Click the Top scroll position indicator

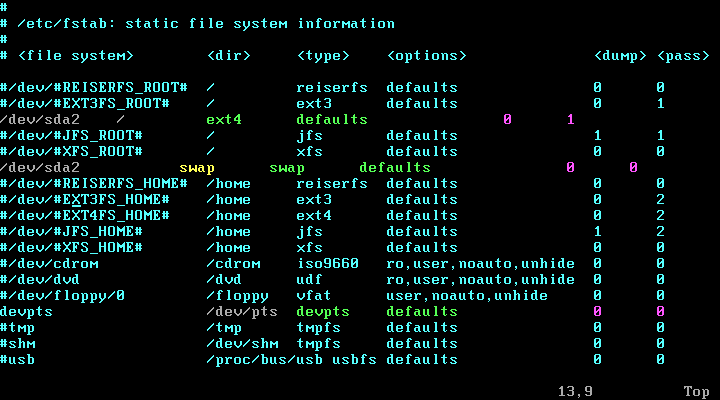(697, 391)
